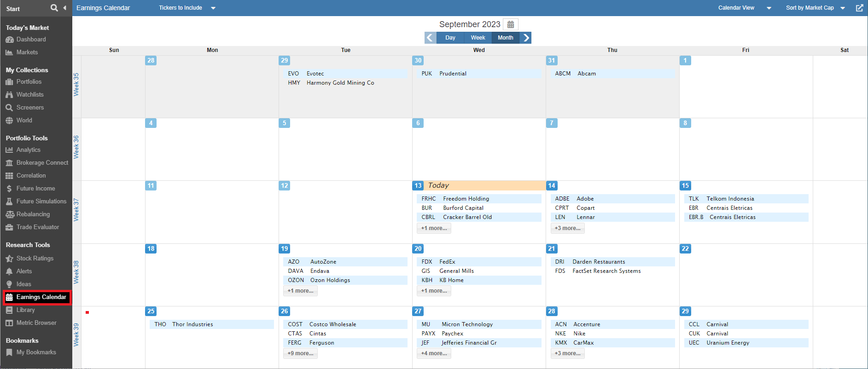Expand +1 more on September 19
The image size is (868, 369).
tap(300, 291)
